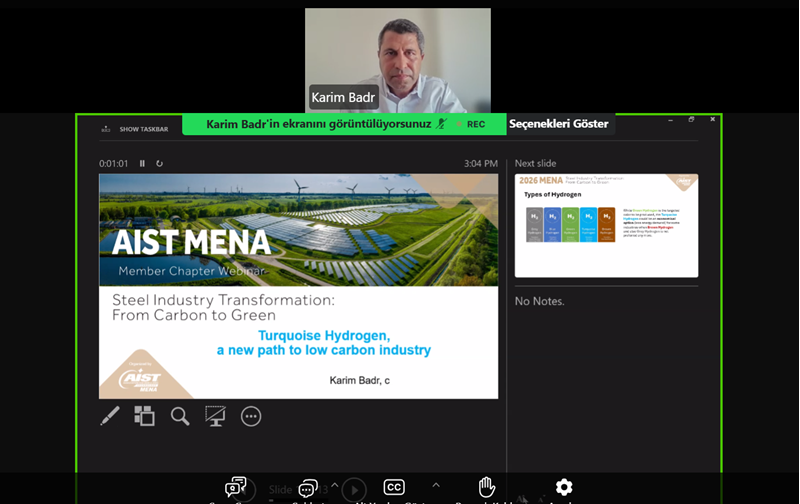This screenshot has width=800, height=504.
Task: Click SHOW TASKBAR in presenter view
Action: pyautogui.click(x=144, y=129)
